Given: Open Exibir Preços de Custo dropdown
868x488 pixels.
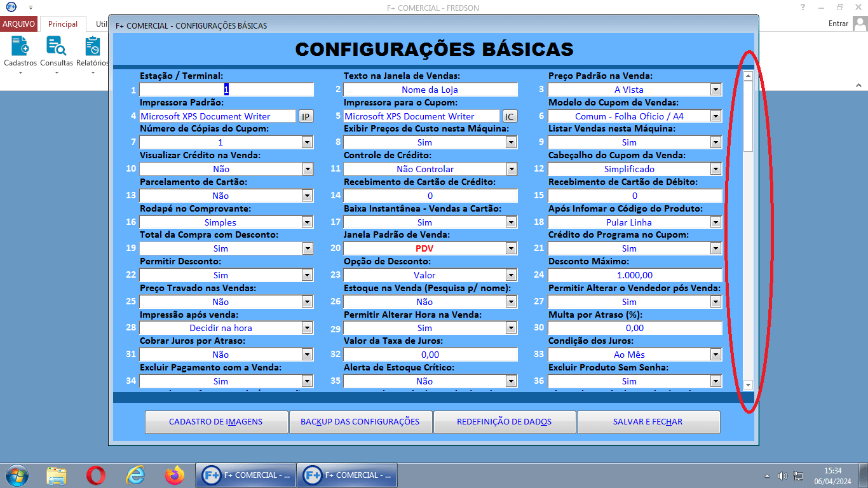Looking at the screenshot, I should [x=512, y=143].
